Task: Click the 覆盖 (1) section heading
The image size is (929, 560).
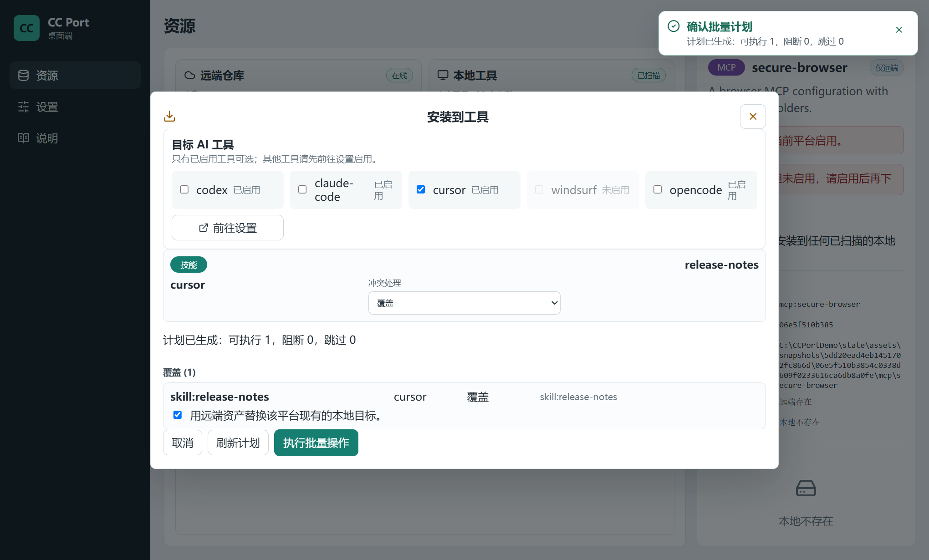Action: click(179, 372)
